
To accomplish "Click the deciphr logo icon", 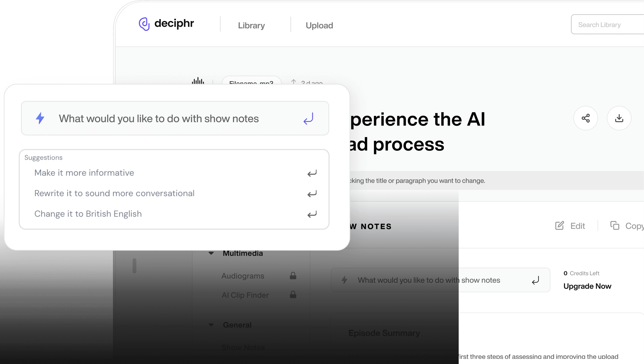I will pos(144,24).
